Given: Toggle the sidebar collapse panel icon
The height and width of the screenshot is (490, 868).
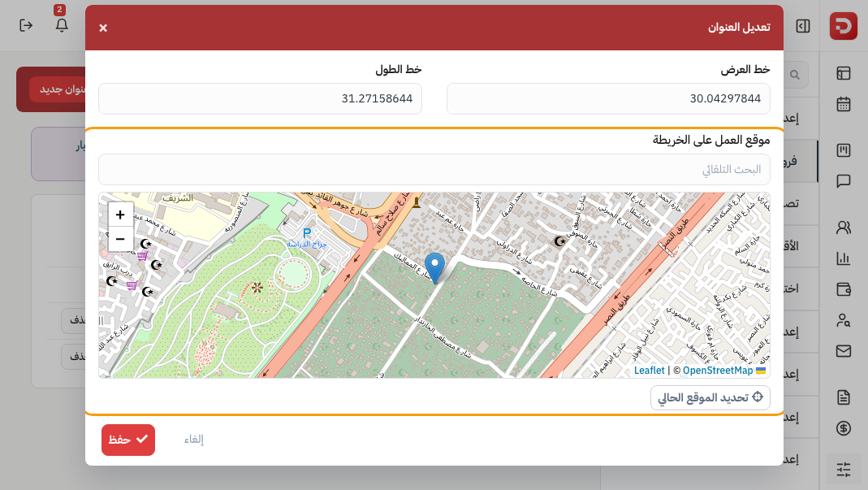Looking at the screenshot, I should [x=803, y=26].
